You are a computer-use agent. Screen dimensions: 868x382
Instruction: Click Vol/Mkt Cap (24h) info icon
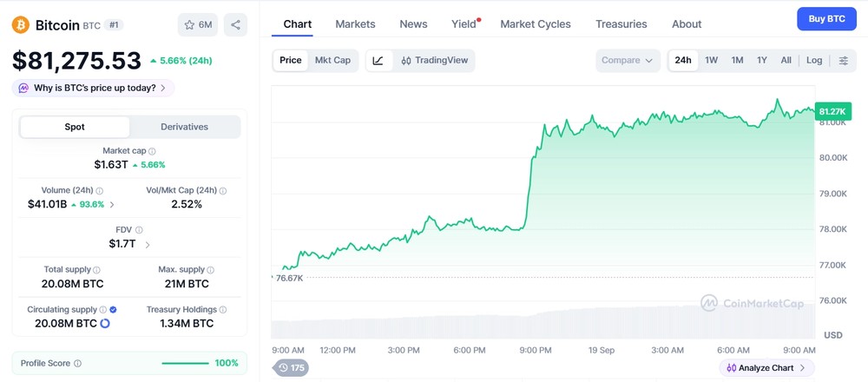pos(222,190)
